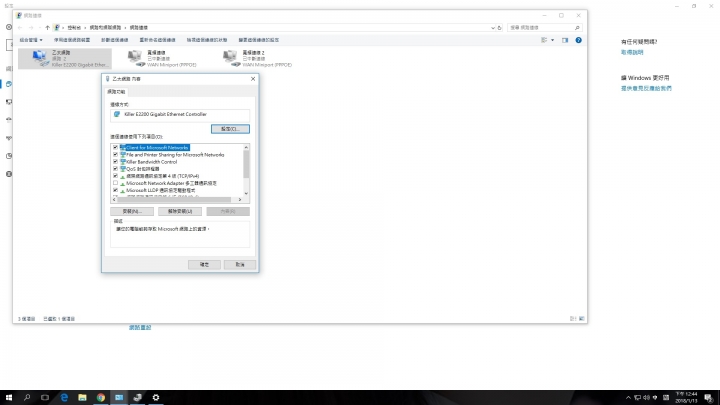
Task: Uncheck Killer Bandwidth Control checkbox
Action: [115, 162]
